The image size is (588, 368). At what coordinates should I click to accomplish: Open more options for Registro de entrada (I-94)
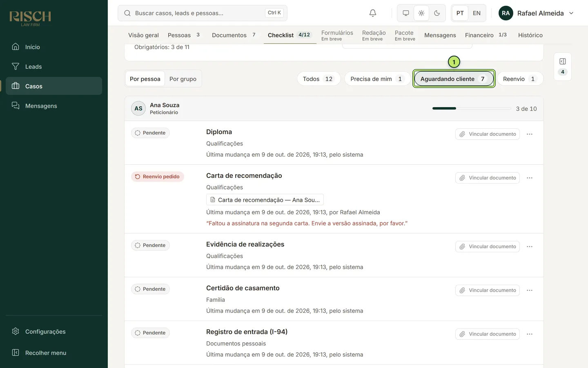[530, 334]
